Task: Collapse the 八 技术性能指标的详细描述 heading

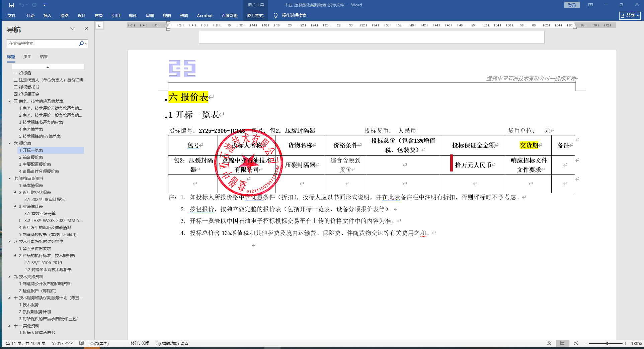Action: point(9,241)
